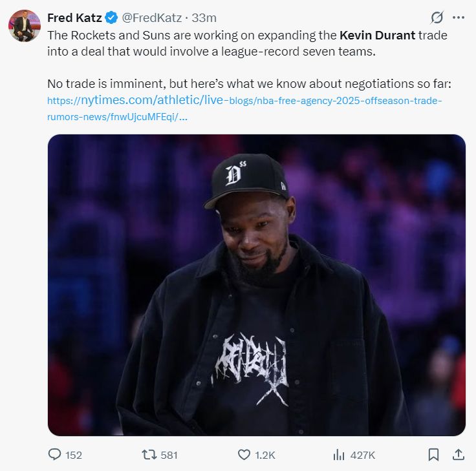Screen dimensions: 476x471
Task: Click the views bar chart icon
Action: click(x=338, y=455)
